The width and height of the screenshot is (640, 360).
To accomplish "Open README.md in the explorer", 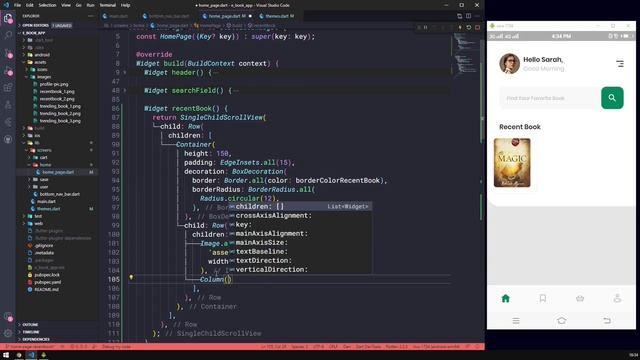I will coord(47,289).
